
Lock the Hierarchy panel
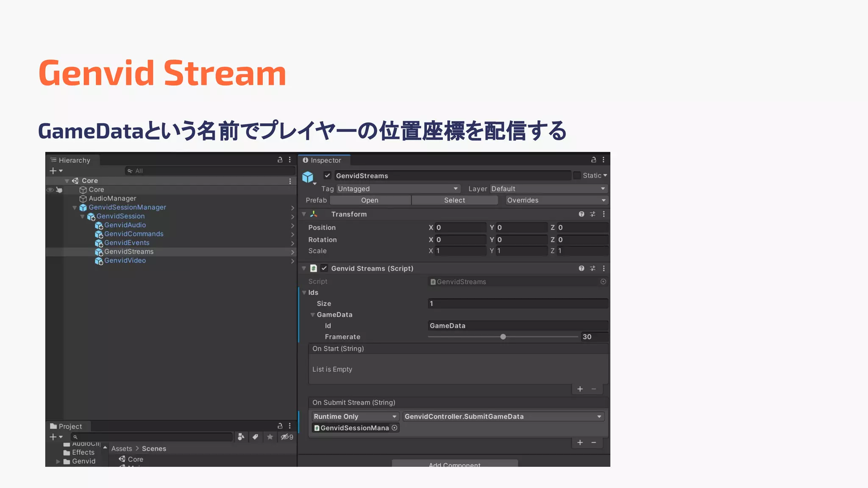click(280, 160)
